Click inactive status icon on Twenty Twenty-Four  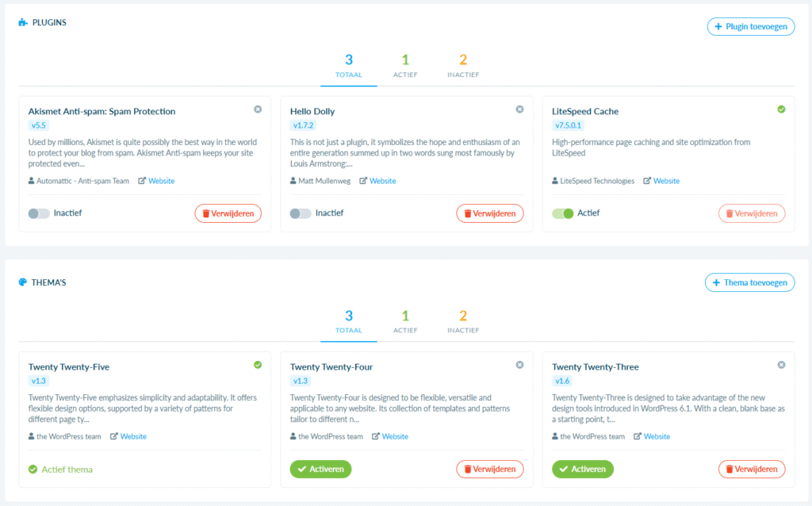(x=519, y=365)
